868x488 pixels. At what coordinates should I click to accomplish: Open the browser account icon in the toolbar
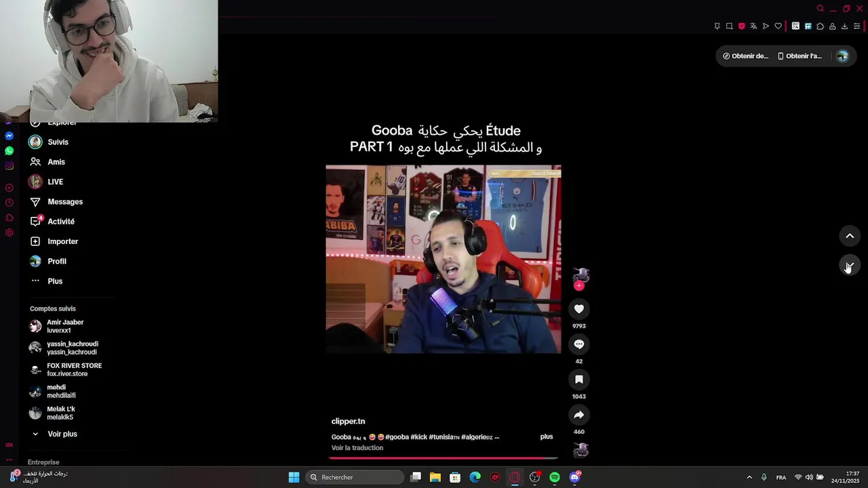click(832, 26)
